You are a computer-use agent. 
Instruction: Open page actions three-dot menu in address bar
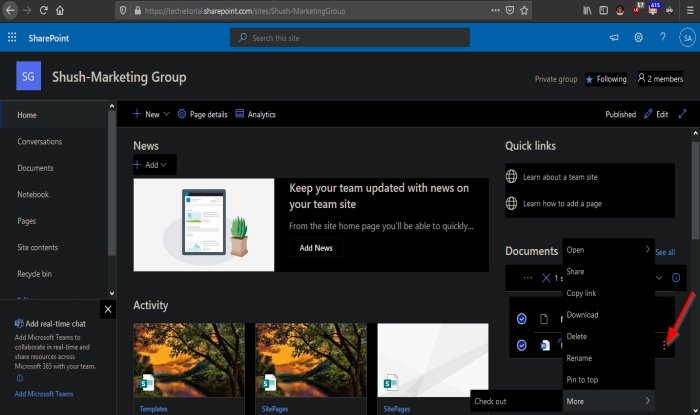tap(495, 10)
